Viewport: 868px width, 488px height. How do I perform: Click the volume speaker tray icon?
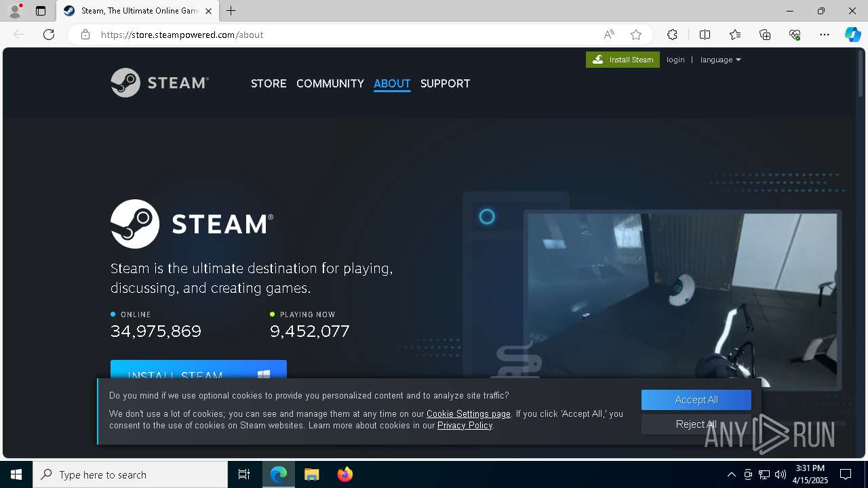(780, 474)
